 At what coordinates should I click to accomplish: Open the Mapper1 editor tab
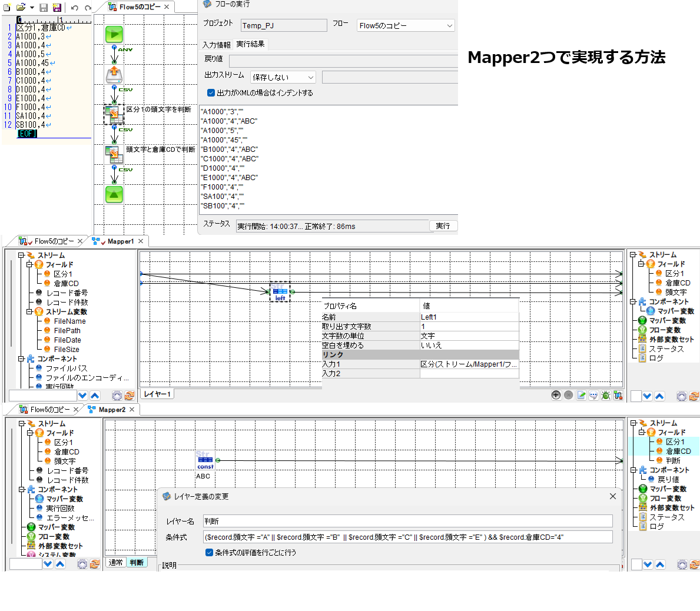(121, 241)
